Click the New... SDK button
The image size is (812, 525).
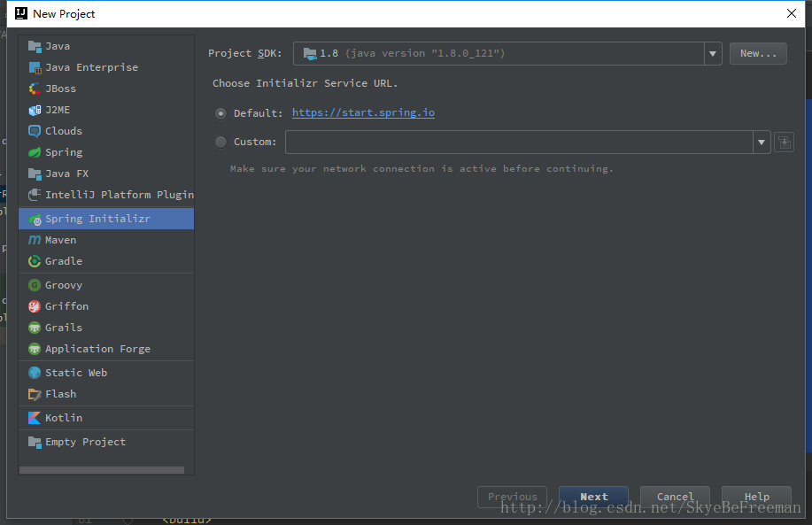click(758, 53)
